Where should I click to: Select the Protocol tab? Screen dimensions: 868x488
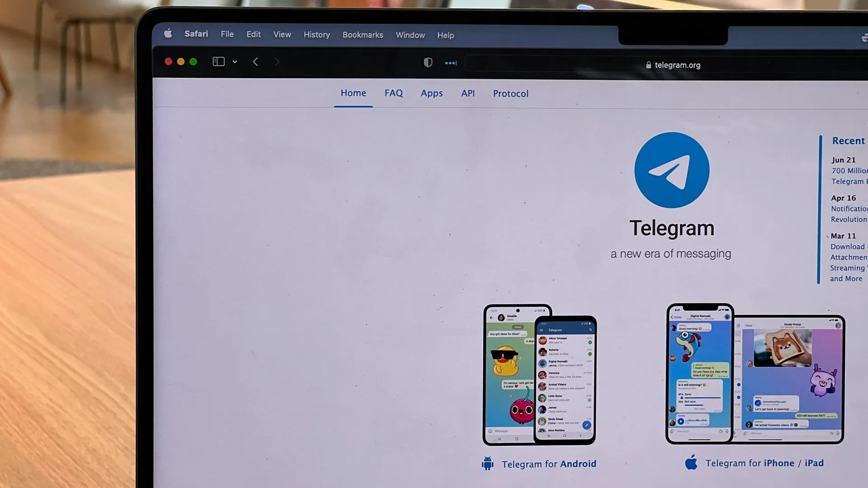[x=510, y=93]
